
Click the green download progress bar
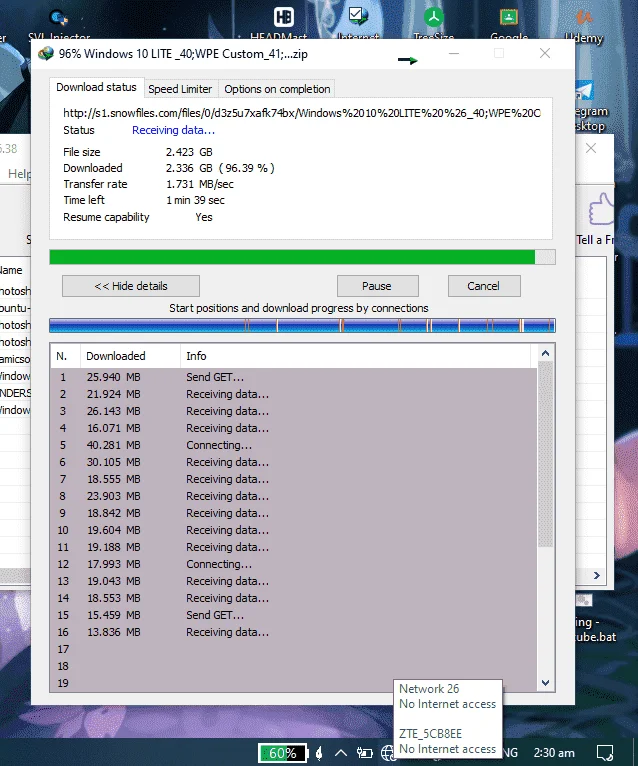[x=302, y=257]
